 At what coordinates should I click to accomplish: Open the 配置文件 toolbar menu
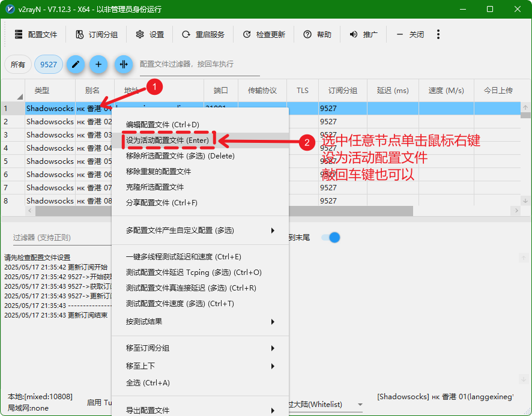click(35, 34)
